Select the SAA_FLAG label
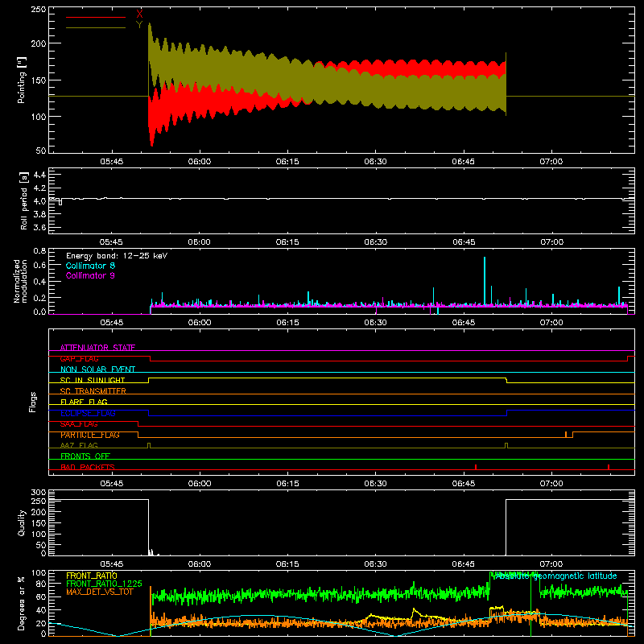 coord(79,424)
